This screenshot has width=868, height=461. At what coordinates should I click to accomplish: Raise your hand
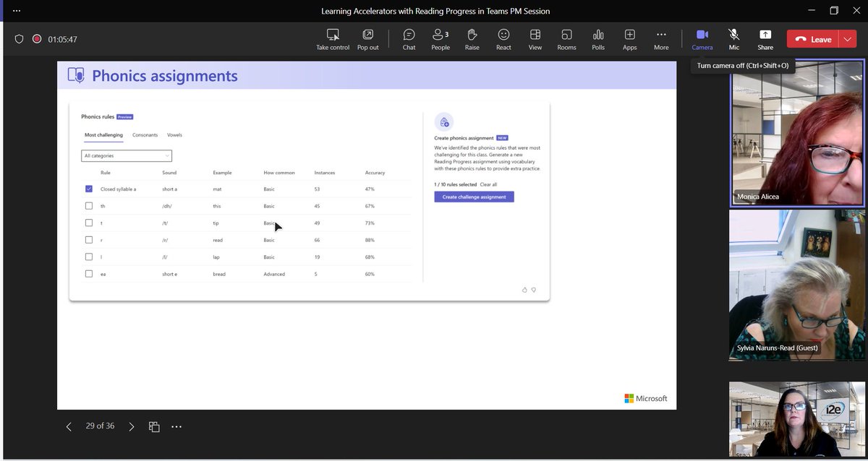click(x=472, y=39)
